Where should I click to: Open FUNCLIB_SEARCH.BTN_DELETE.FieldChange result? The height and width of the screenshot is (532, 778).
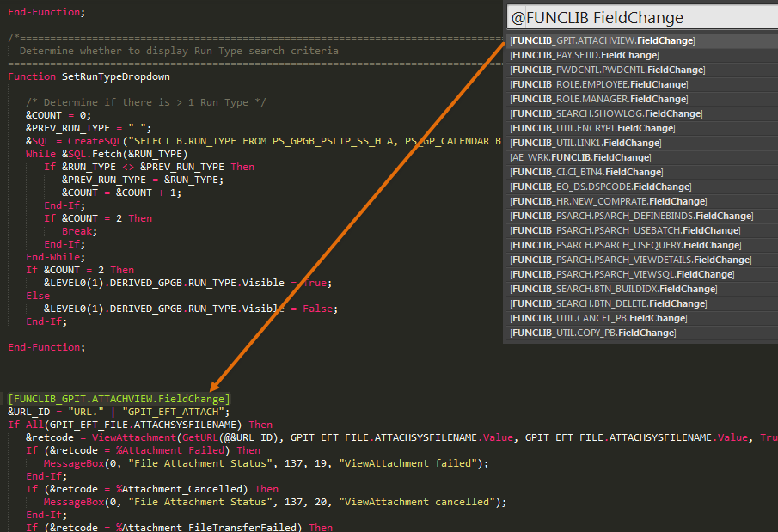click(643, 303)
